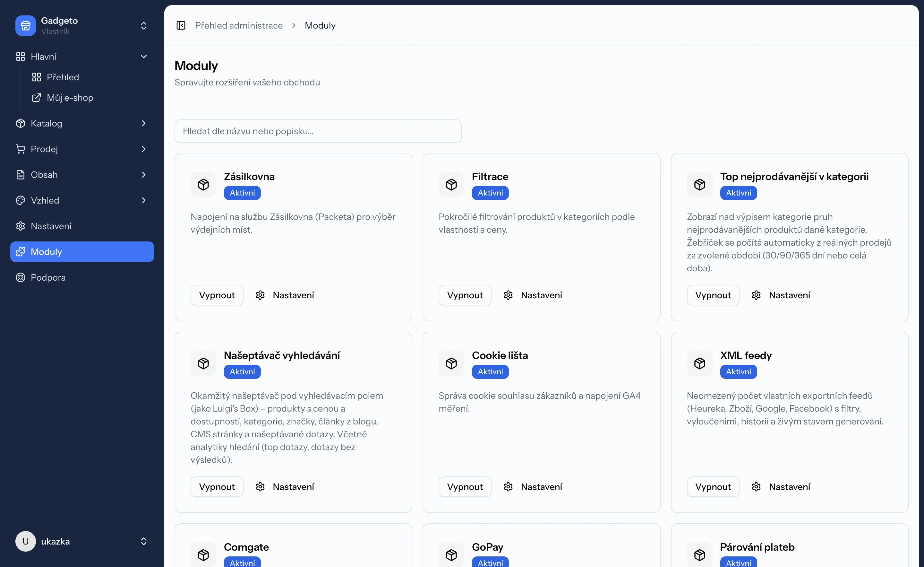Image resolution: width=924 pixels, height=567 pixels.
Task: Open Cookie lišta Nastavení
Action: click(x=533, y=487)
